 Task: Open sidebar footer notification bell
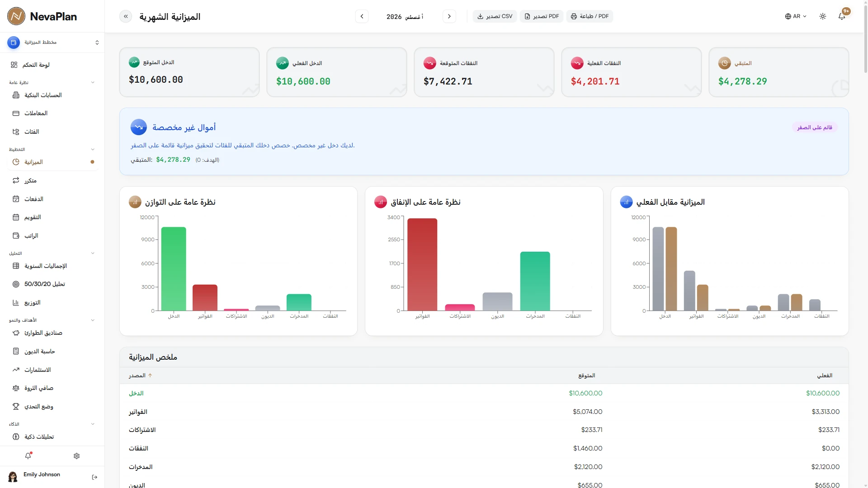click(x=28, y=456)
